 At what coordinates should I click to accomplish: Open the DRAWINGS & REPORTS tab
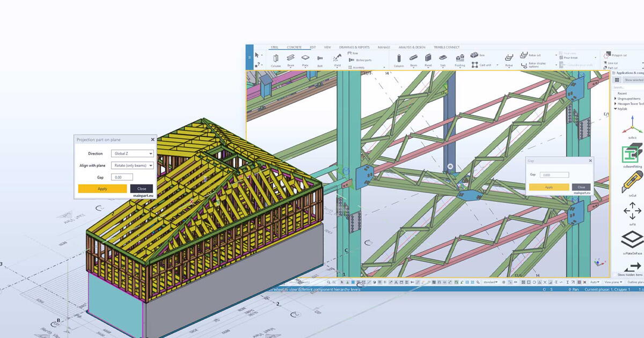click(354, 47)
